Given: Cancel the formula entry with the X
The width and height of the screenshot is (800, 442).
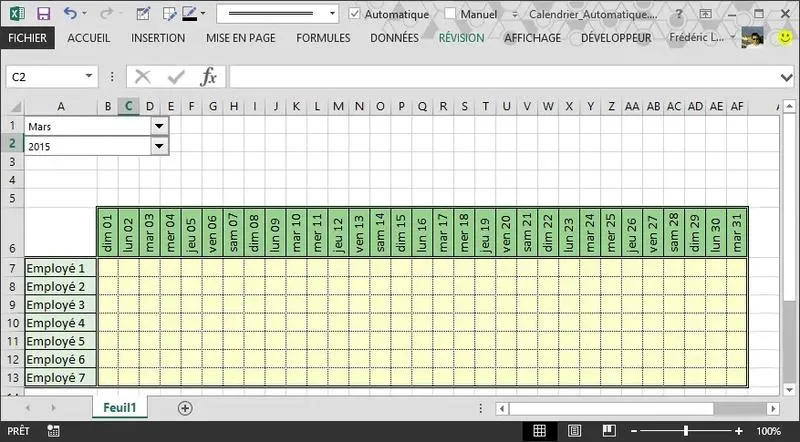Looking at the screenshot, I should (x=142, y=77).
